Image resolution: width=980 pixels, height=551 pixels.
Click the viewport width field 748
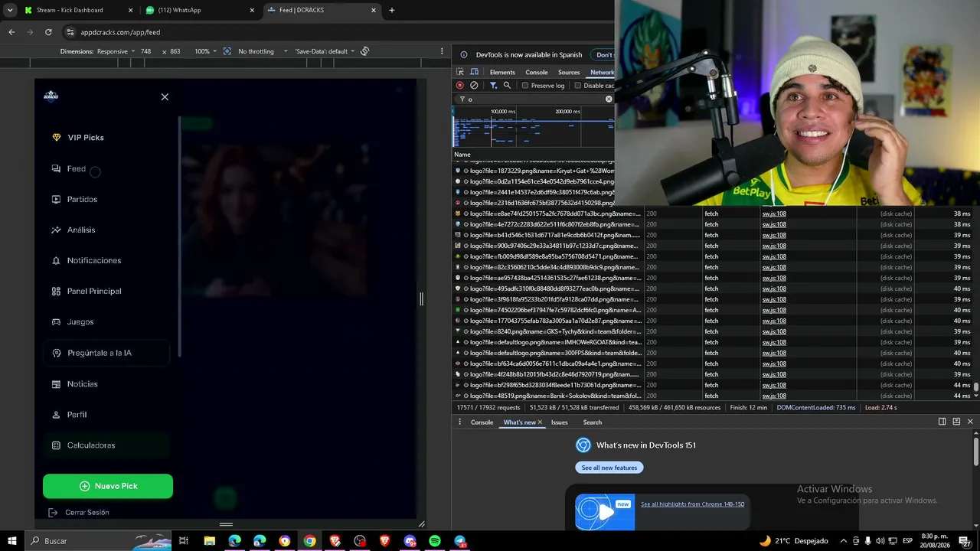[x=145, y=51]
